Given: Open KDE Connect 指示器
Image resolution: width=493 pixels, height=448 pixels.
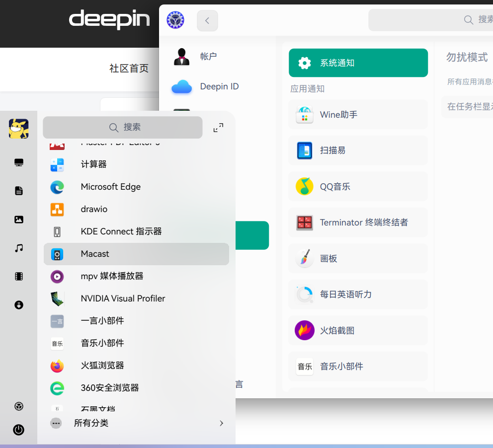Looking at the screenshot, I should pos(136,231).
